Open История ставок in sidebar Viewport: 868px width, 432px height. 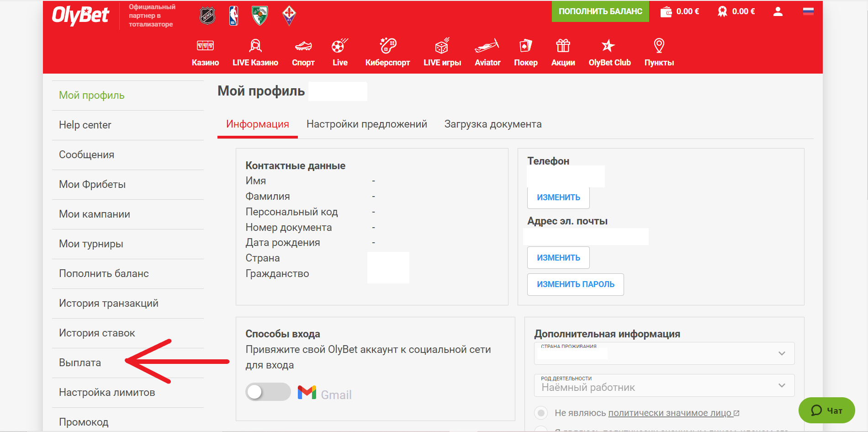(x=128, y=333)
